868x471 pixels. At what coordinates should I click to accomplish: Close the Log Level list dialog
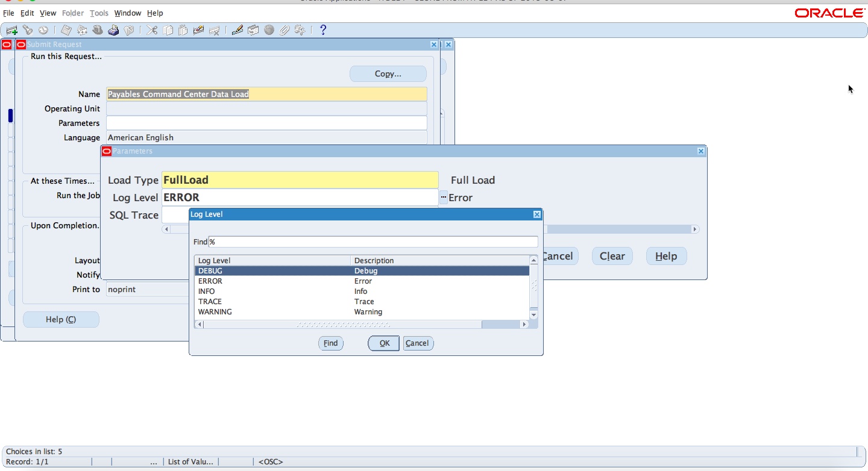tap(537, 214)
